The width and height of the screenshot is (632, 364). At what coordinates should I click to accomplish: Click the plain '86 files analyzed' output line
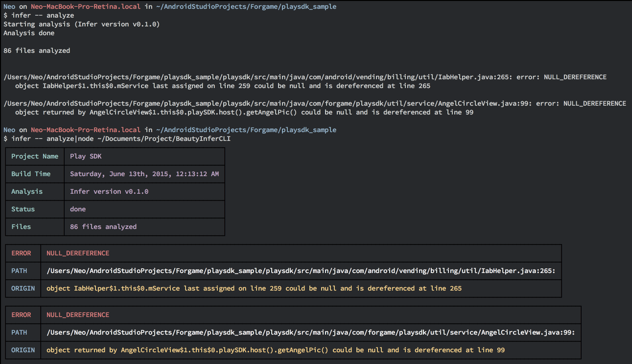tap(36, 50)
